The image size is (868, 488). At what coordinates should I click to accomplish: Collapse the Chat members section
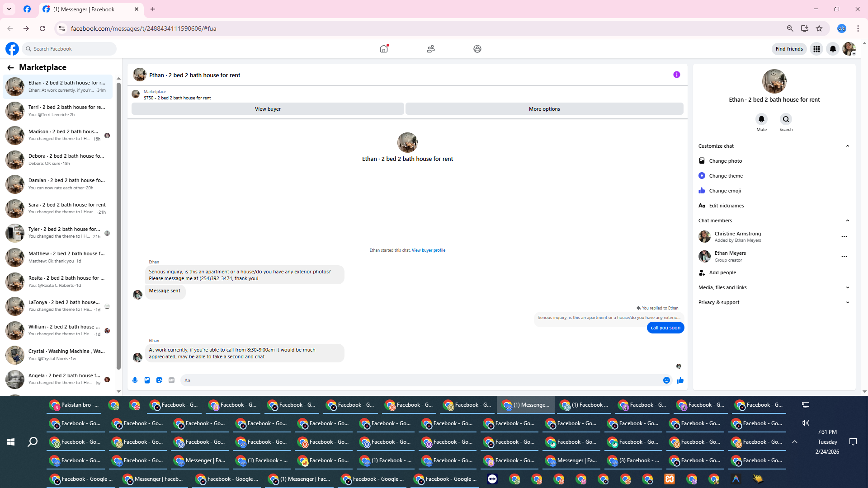pos(847,221)
